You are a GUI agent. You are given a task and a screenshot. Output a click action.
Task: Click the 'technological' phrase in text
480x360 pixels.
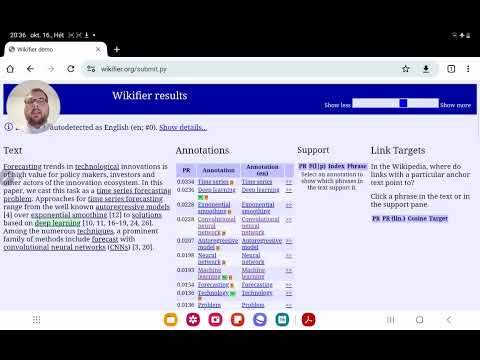click(97, 166)
